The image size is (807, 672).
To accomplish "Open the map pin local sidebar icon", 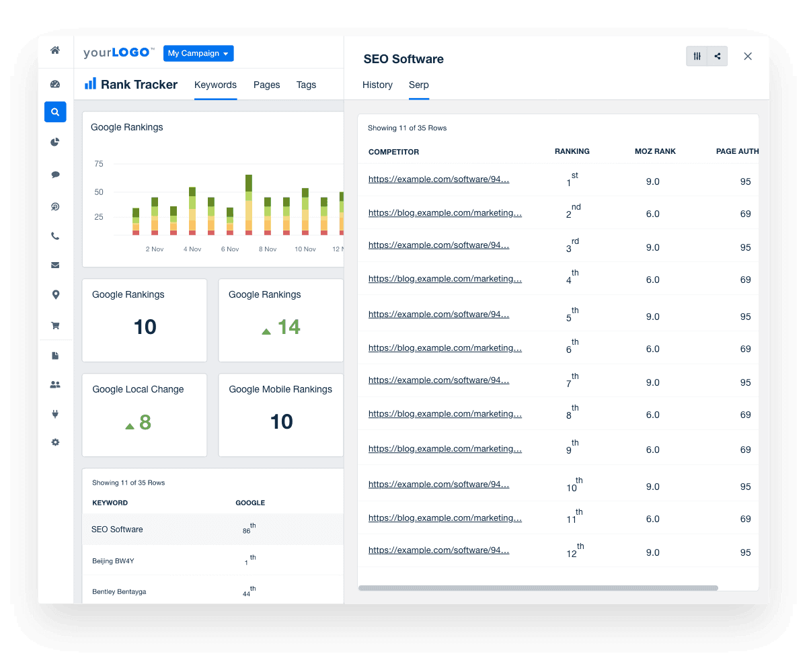I will (55, 295).
